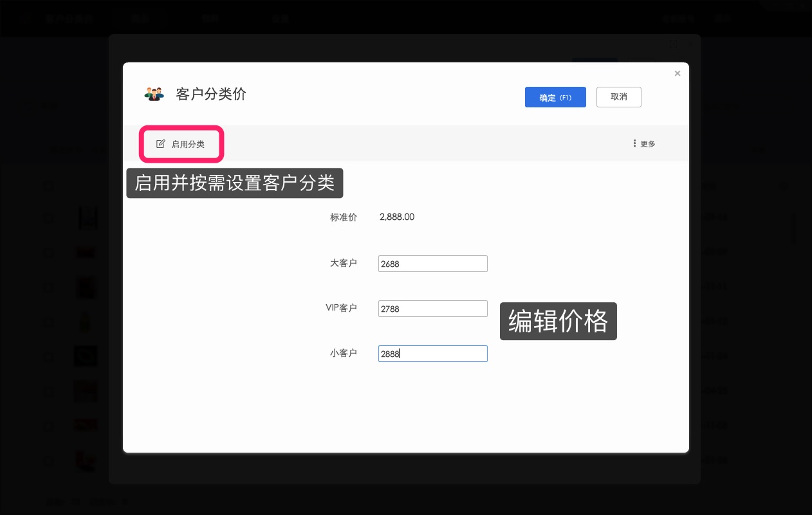Image resolution: width=812 pixels, height=515 pixels.
Task: Click the last product thumbnail at bottom left
Action: [x=86, y=461]
